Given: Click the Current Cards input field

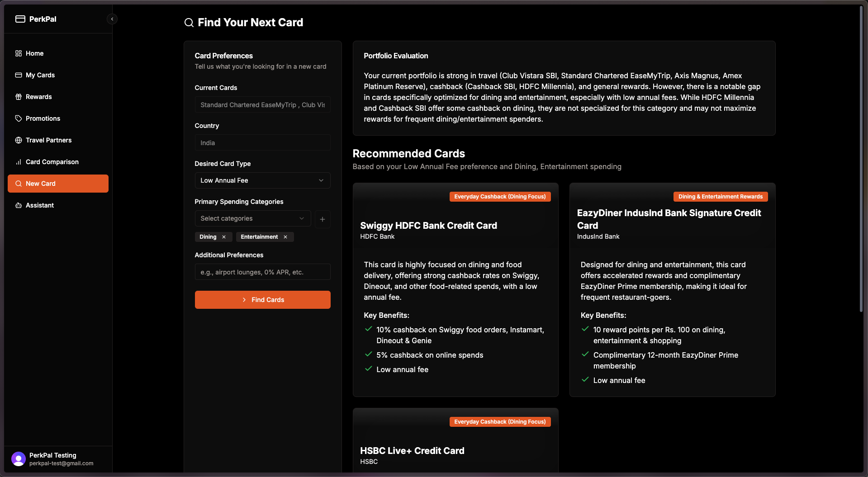Looking at the screenshot, I should pos(262,105).
